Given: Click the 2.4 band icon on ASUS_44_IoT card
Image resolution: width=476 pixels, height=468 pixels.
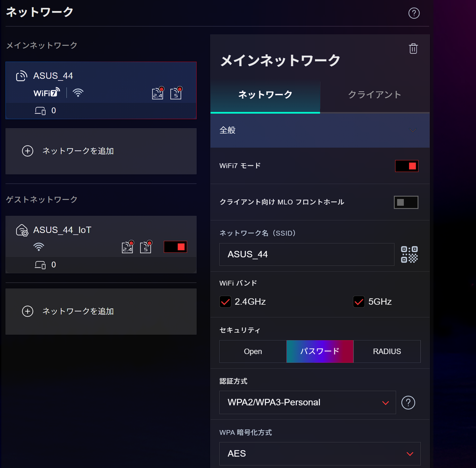Looking at the screenshot, I should coord(128,246).
